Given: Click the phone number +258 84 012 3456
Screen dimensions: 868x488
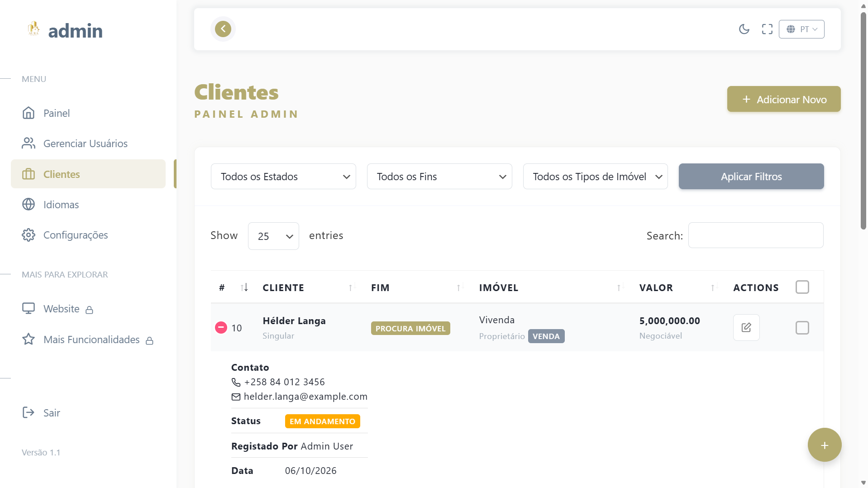Looking at the screenshot, I should coord(284,382).
